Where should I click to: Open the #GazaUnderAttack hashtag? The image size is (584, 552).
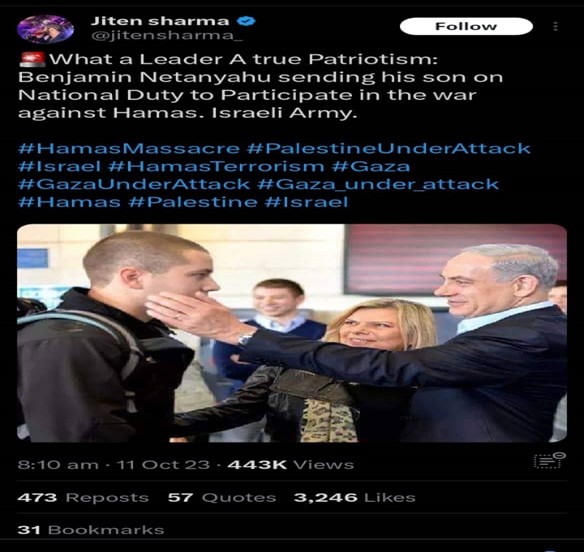[x=134, y=184]
